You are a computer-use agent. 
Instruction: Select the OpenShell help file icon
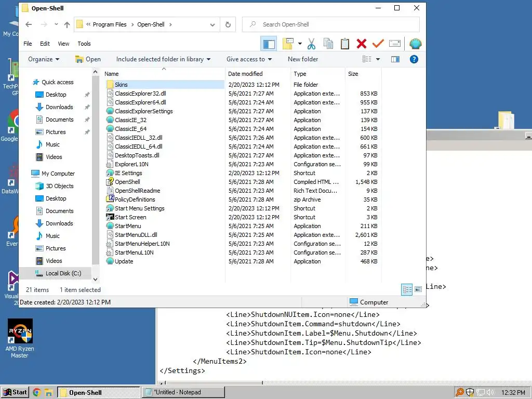pos(110,181)
